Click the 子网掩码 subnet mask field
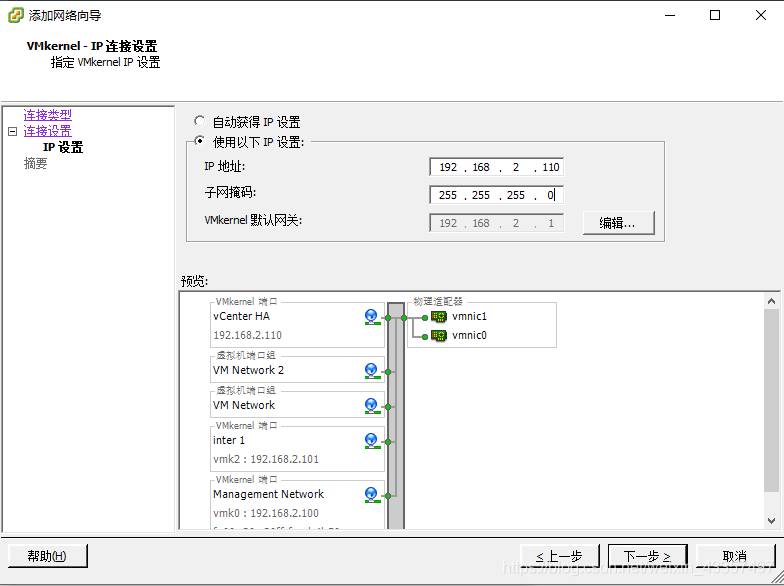Image resolution: width=784 pixels, height=586 pixels. click(x=497, y=195)
